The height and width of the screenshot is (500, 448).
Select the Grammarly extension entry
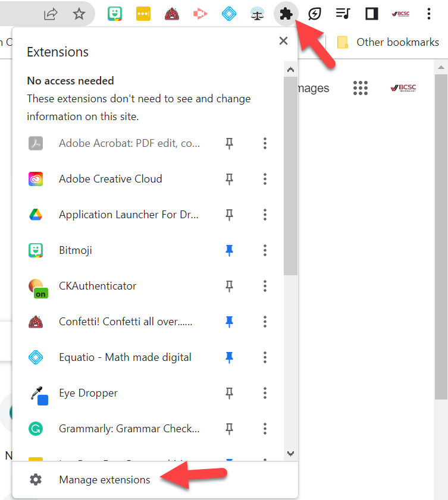coord(129,429)
